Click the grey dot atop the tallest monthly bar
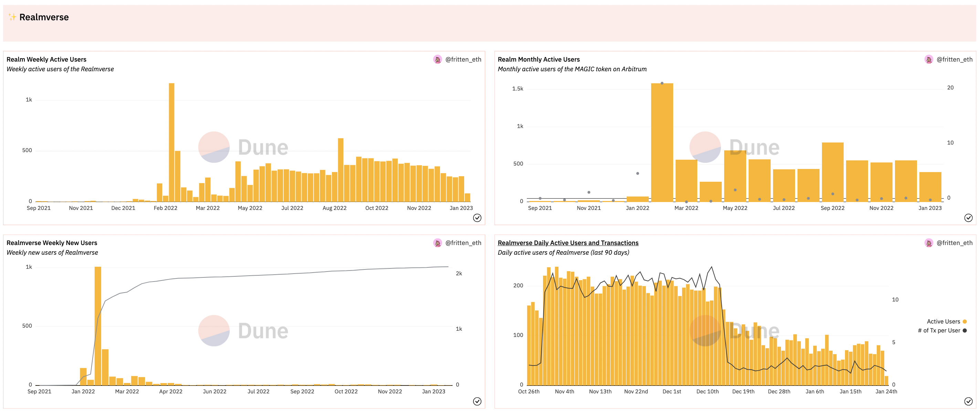The image size is (980, 413). click(662, 83)
